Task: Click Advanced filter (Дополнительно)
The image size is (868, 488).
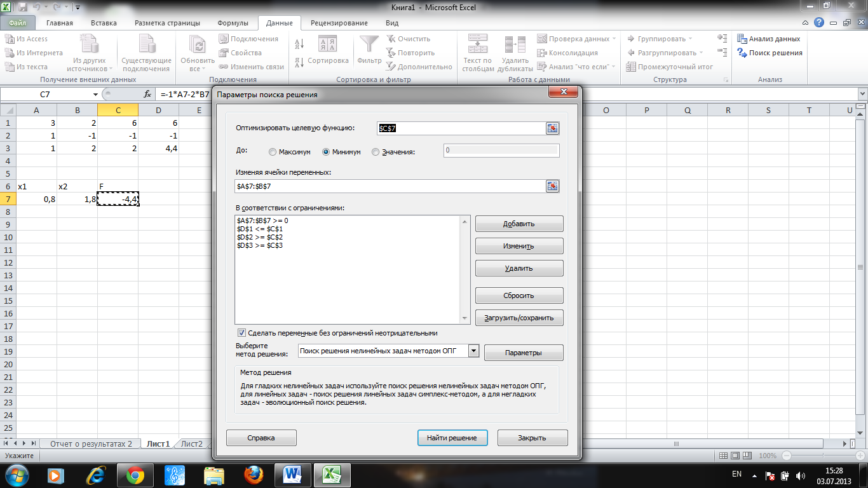Action: pos(419,67)
